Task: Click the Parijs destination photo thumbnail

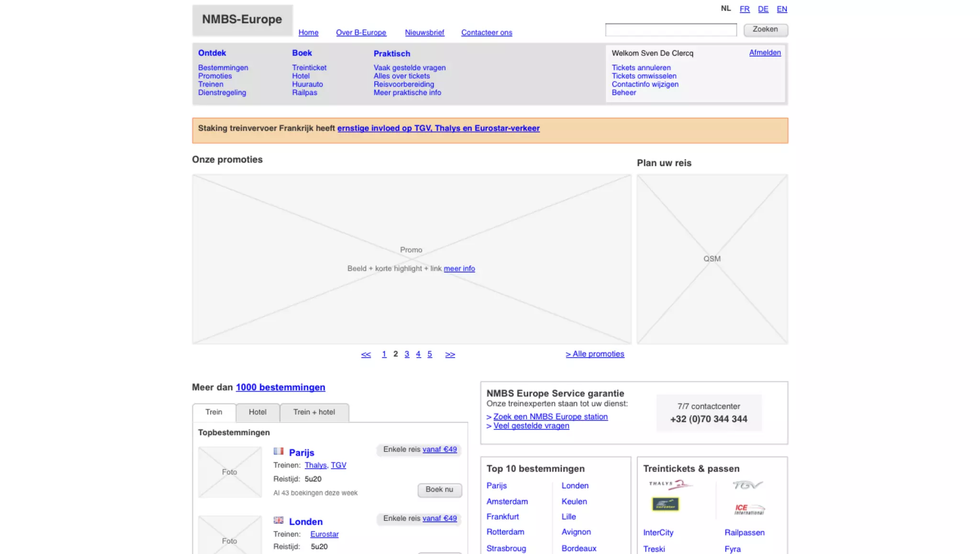Action: click(230, 472)
